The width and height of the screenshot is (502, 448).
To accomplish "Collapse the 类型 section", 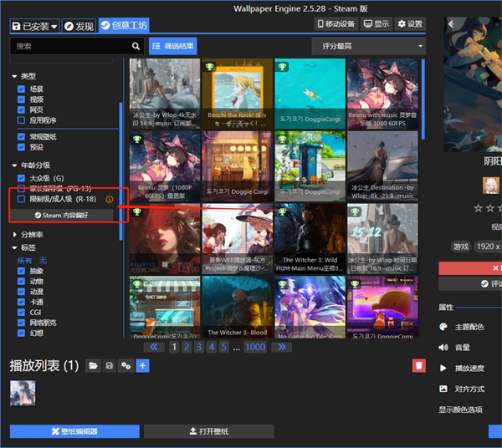I will tap(14, 76).
